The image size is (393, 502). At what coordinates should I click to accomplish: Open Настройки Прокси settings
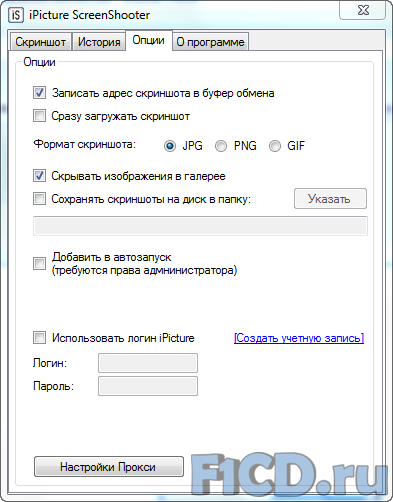point(109,467)
